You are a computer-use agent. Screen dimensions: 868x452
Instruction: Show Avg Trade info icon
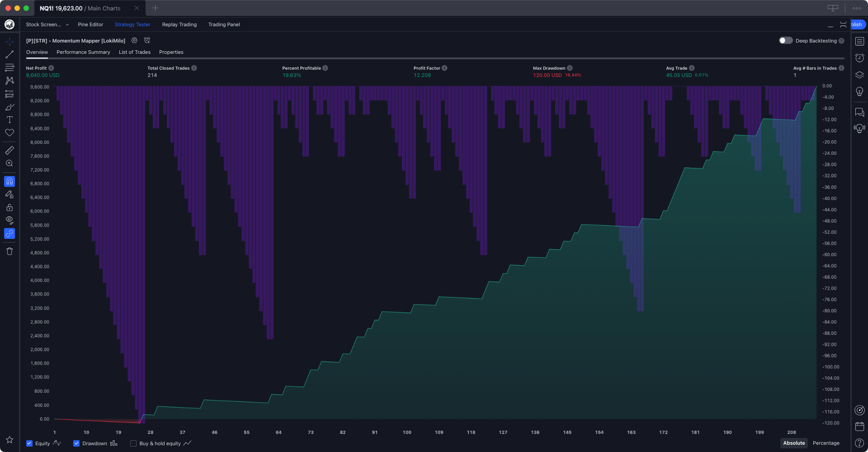(692, 68)
